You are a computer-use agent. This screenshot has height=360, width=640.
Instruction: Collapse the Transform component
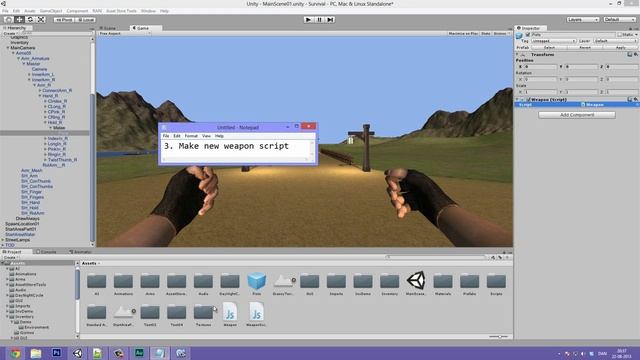(x=517, y=54)
